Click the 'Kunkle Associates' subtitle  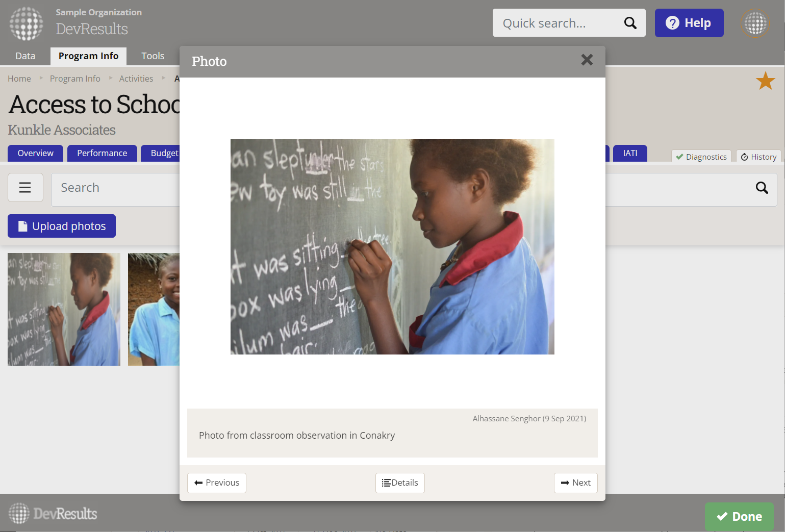(62, 130)
